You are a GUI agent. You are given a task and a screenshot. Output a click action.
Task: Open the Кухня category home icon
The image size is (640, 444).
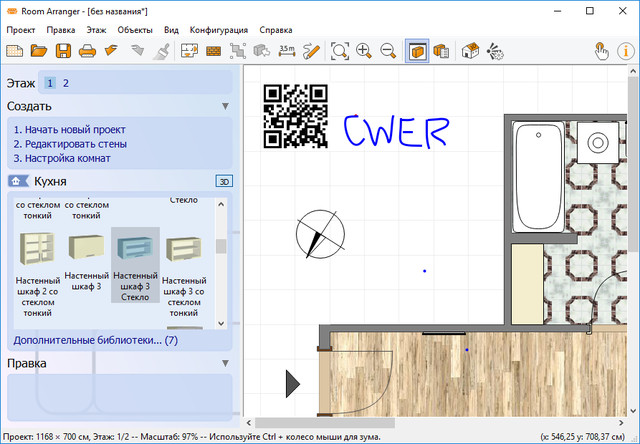[x=17, y=181]
